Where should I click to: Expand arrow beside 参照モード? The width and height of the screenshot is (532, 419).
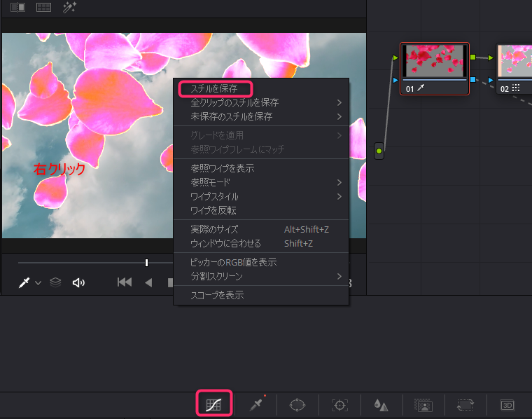339,182
